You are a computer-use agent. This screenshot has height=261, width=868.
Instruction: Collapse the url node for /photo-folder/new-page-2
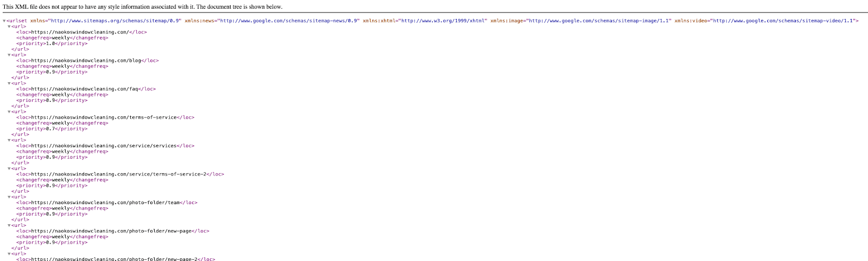point(9,253)
